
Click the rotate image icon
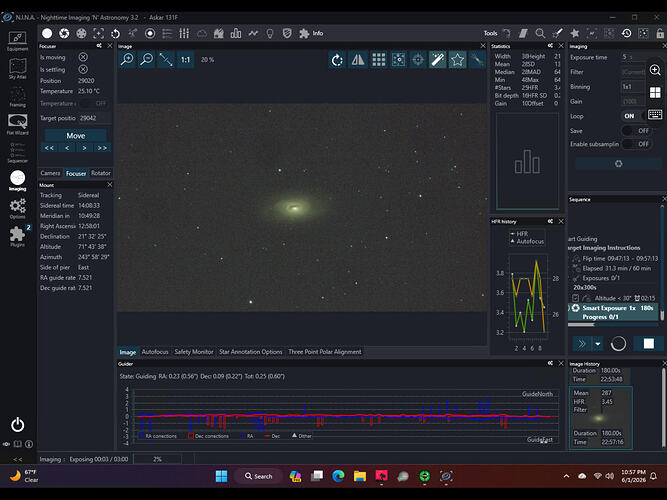[337, 60]
